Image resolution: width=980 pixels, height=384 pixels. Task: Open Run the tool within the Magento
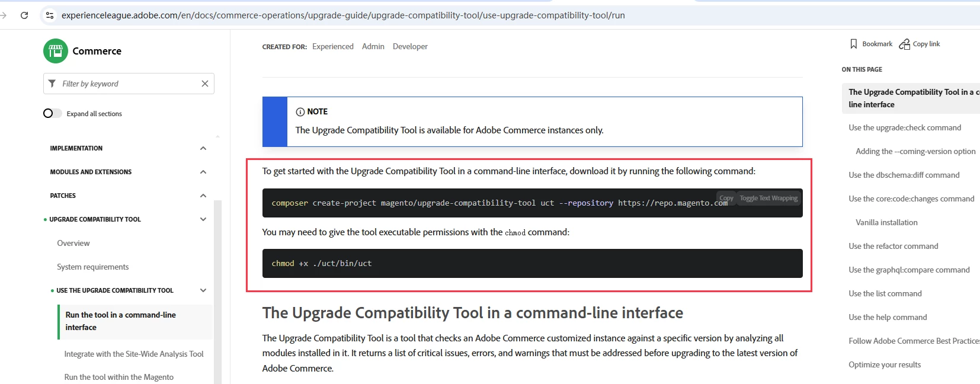[x=119, y=377]
